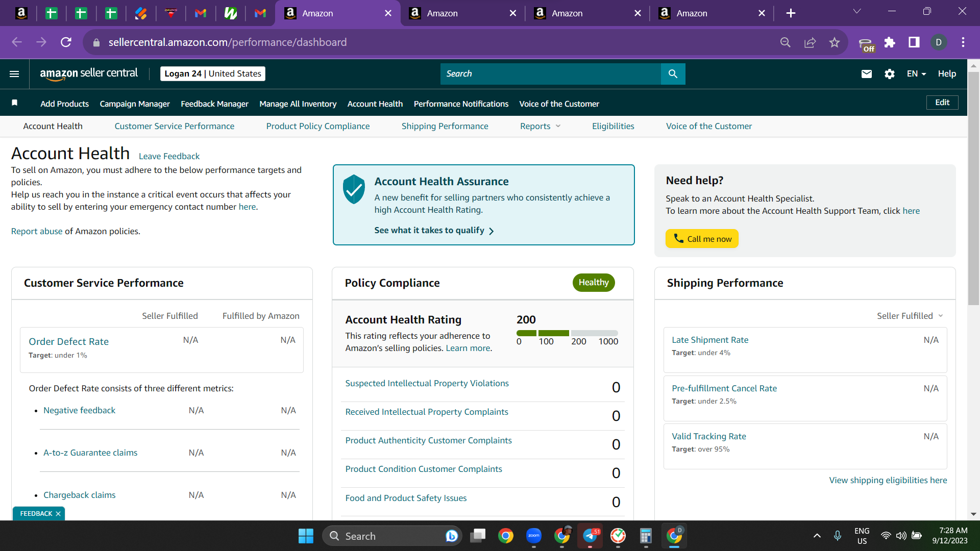Open Telegram from the taskbar

[590, 536]
